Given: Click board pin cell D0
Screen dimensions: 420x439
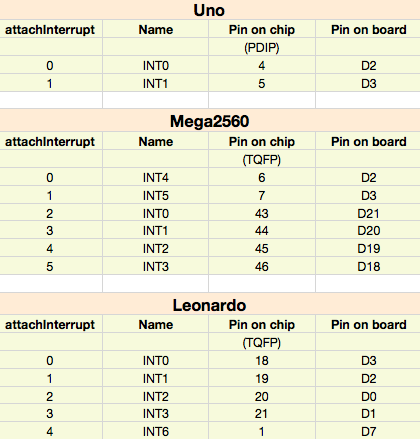Looking at the screenshot, I should [368, 397].
